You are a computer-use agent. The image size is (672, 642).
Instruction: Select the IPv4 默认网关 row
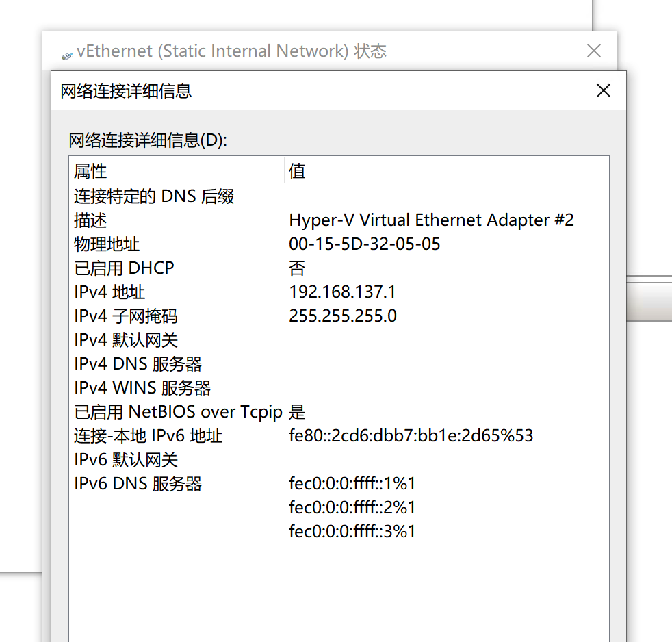[126, 340]
